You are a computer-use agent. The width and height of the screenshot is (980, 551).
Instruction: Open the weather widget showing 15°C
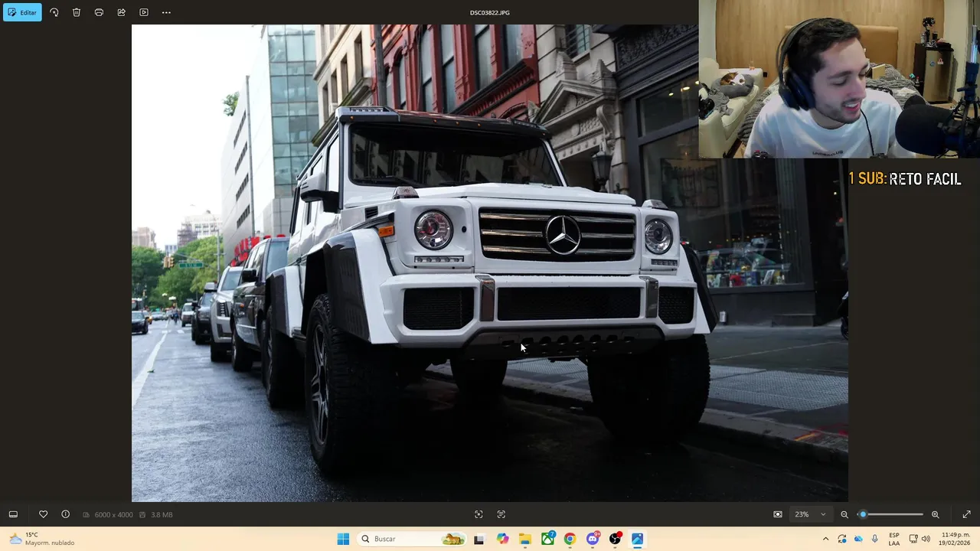(41, 539)
